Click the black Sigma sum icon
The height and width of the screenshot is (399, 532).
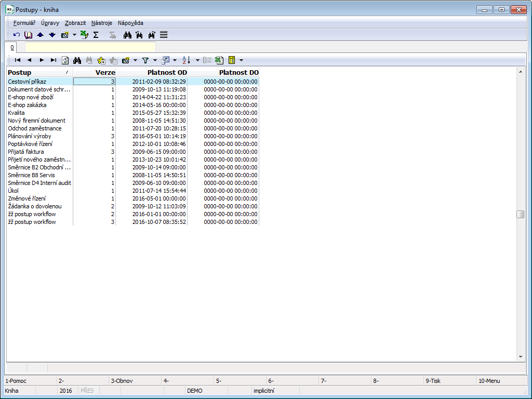[96, 35]
